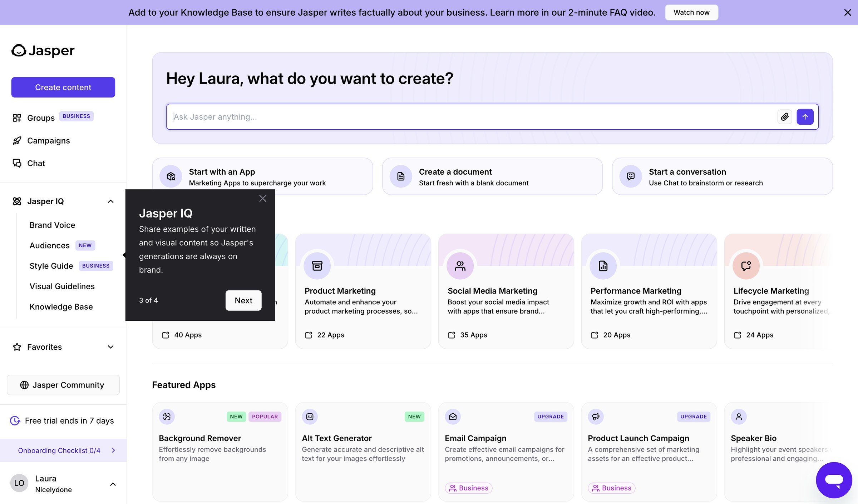Open Knowledge Base in the sidebar
This screenshot has height=504, width=858.
pos(61,306)
